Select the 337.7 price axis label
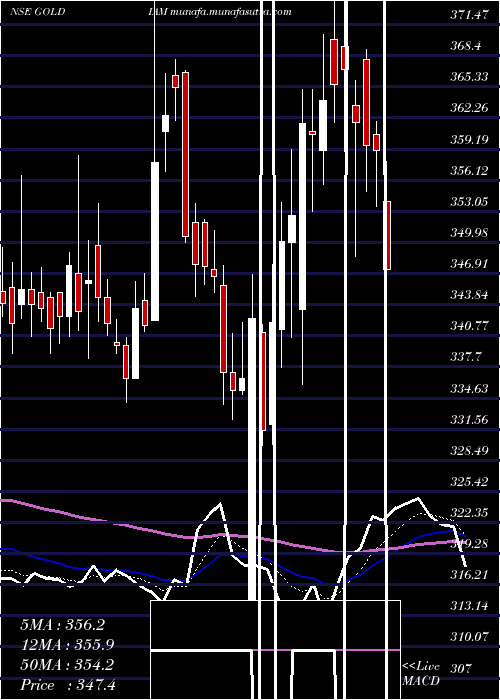This screenshot has height=700, width=500. click(467, 357)
